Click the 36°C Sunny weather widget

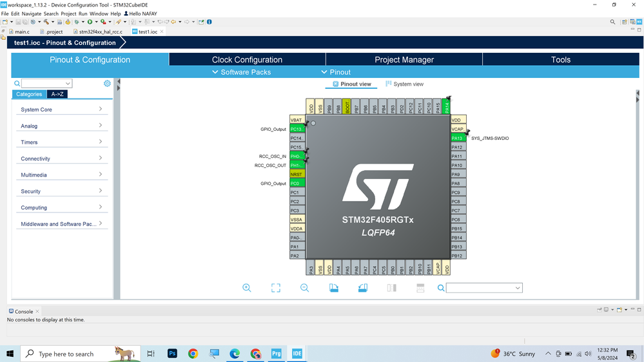point(513,354)
